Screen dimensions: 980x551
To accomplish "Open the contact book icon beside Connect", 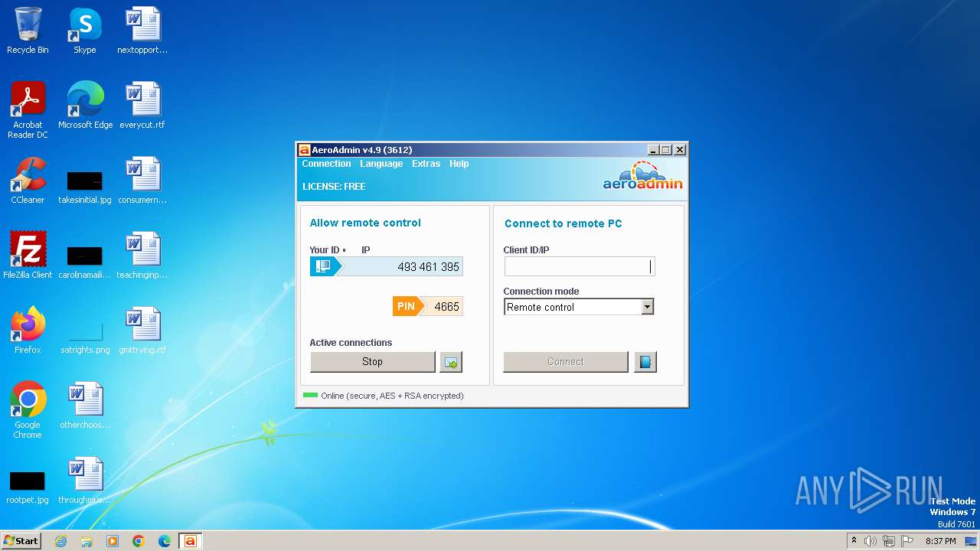I will coord(645,362).
